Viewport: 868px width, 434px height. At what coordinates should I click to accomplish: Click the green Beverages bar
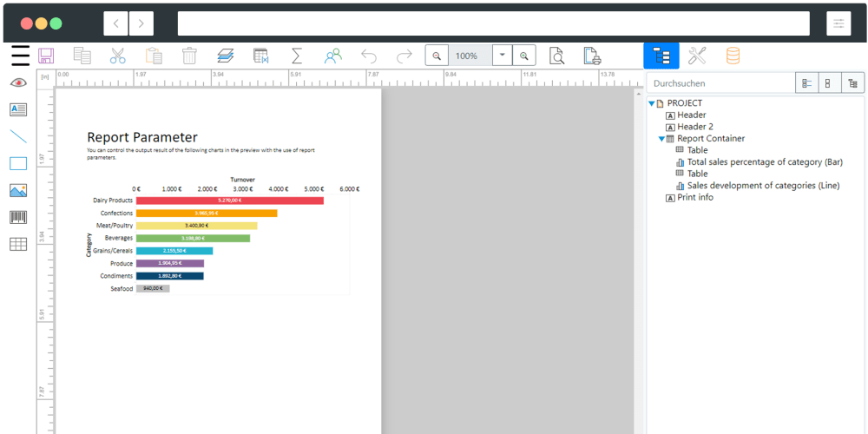point(193,238)
